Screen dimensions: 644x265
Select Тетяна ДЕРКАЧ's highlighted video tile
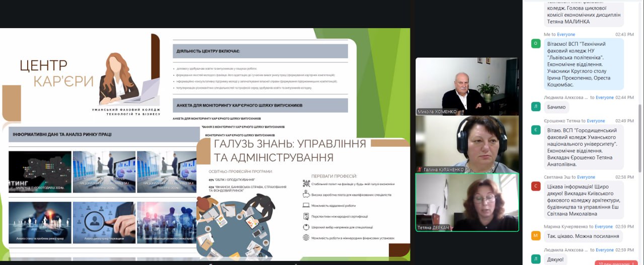tap(467, 202)
